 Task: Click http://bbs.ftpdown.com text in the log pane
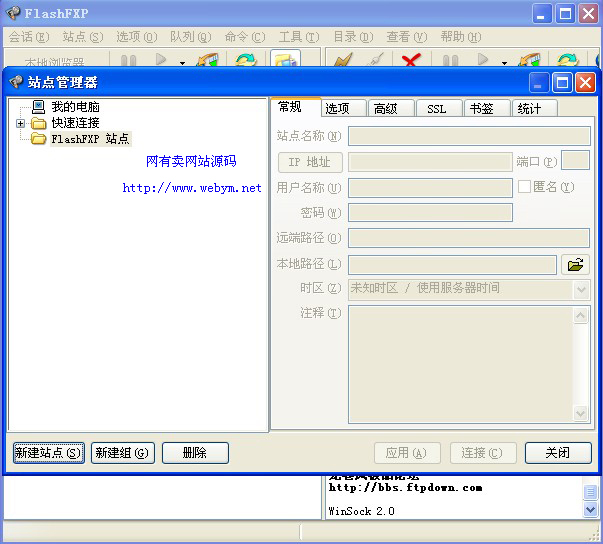(x=405, y=488)
